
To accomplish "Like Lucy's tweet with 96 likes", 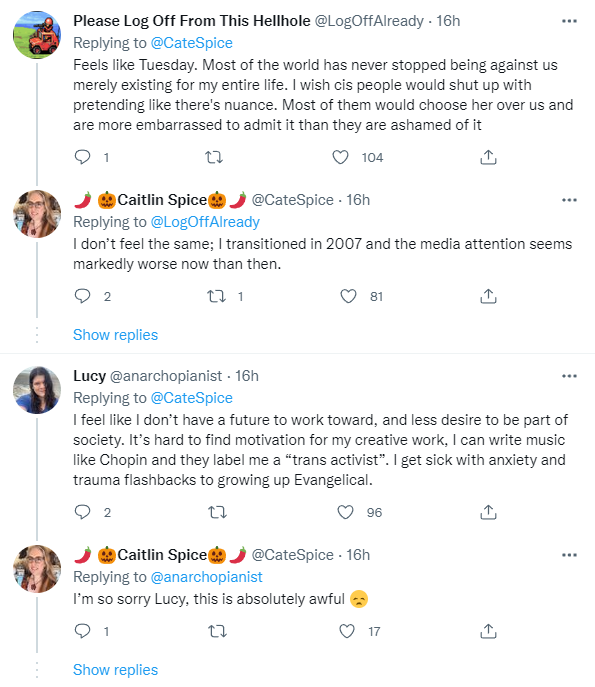I will tap(345, 512).
